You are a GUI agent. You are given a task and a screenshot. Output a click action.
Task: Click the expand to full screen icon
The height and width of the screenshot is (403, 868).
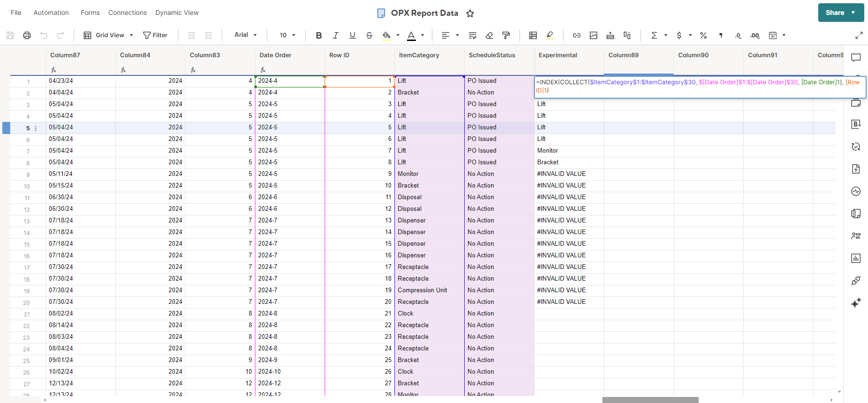[859, 35]
